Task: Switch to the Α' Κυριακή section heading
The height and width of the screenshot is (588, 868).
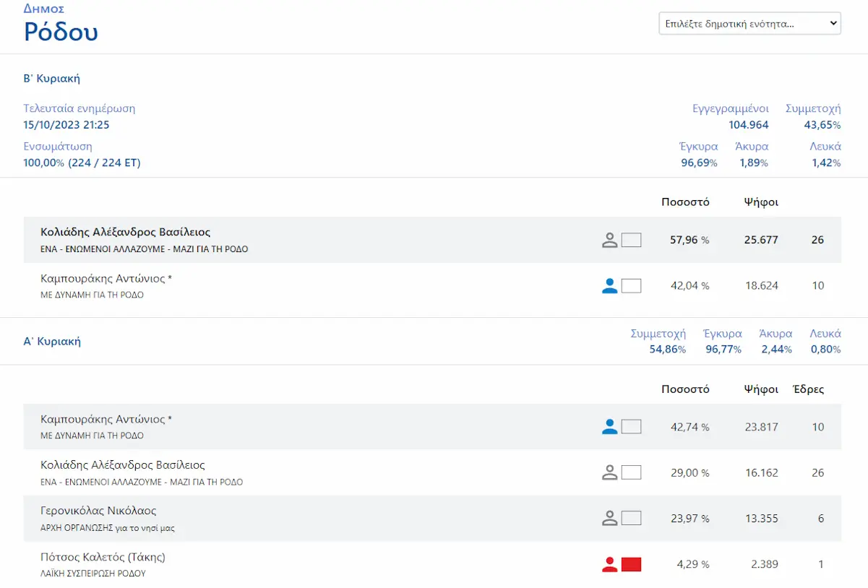Action: tap(52, 341)
